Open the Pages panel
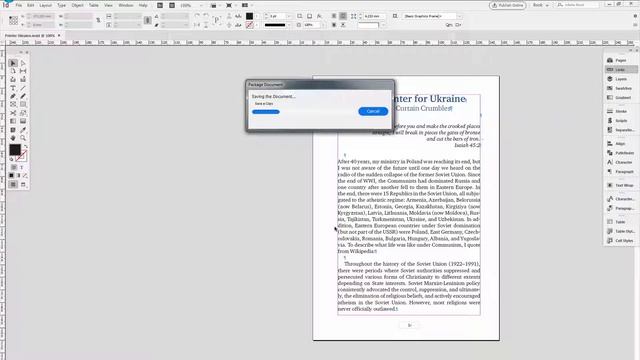Image resolution: width=640 pixels, height=360 pixels. [620, 60]
